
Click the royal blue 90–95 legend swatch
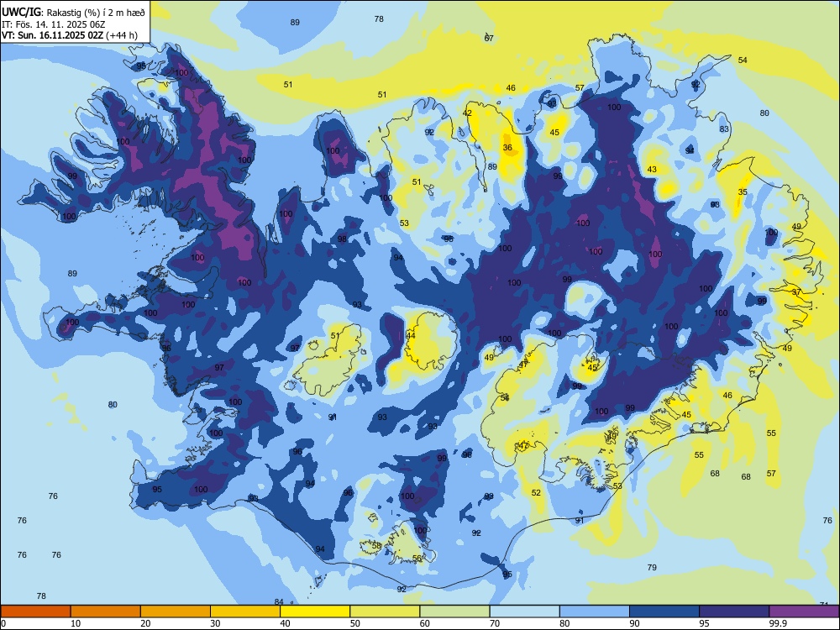[x=664, y=612]
